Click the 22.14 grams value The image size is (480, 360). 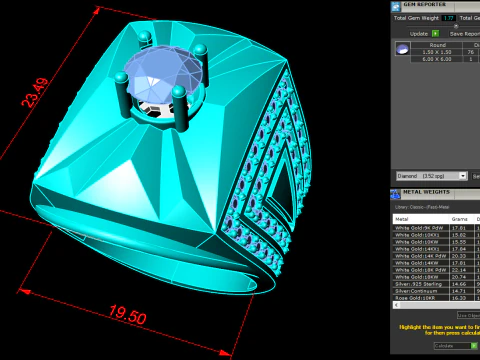pyautogui.click(x=459, y=270)
